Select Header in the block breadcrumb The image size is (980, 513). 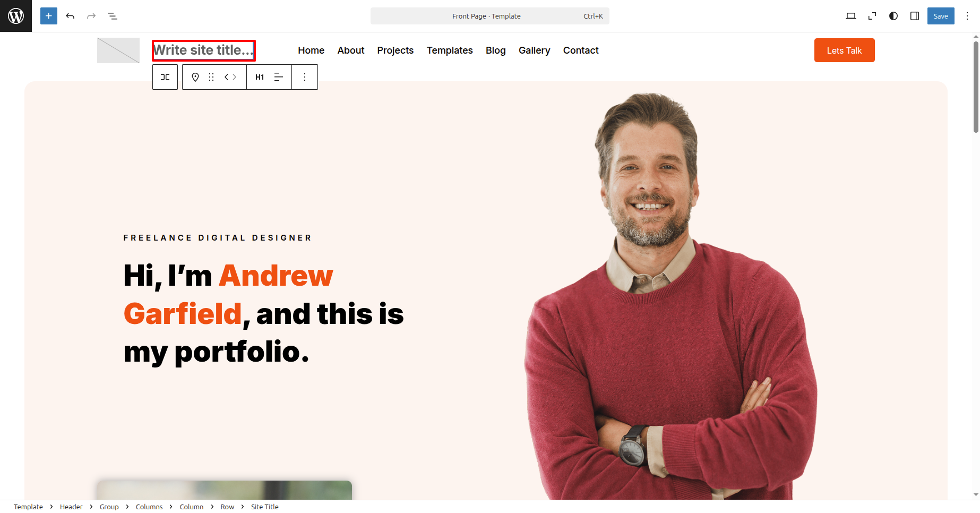tap(71, 507)
